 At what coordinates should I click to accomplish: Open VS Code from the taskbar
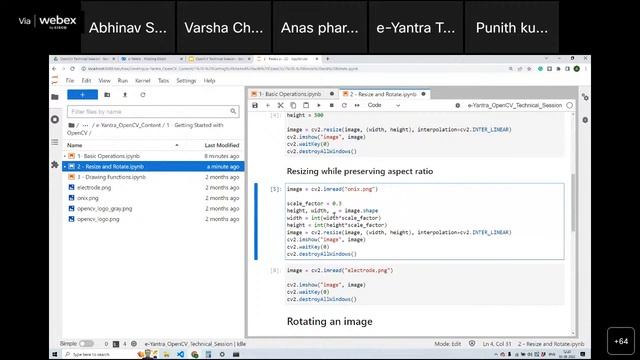click(180, 354)
